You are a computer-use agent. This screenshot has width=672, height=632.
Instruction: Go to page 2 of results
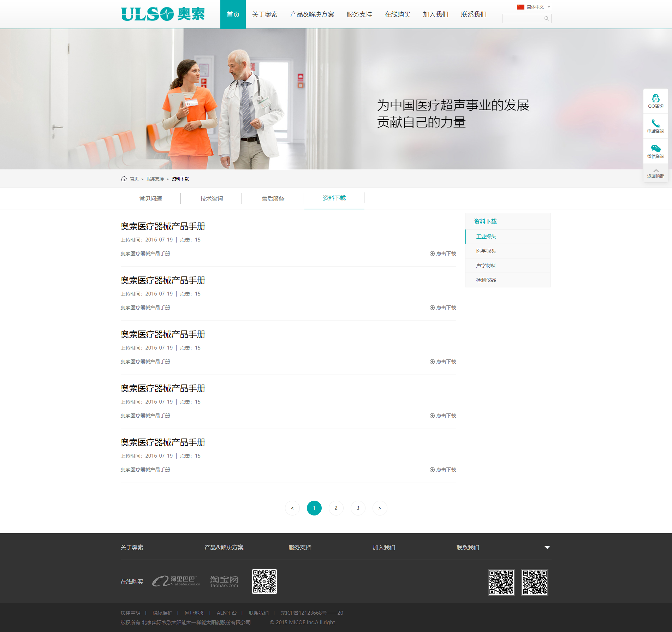[336, 508]
